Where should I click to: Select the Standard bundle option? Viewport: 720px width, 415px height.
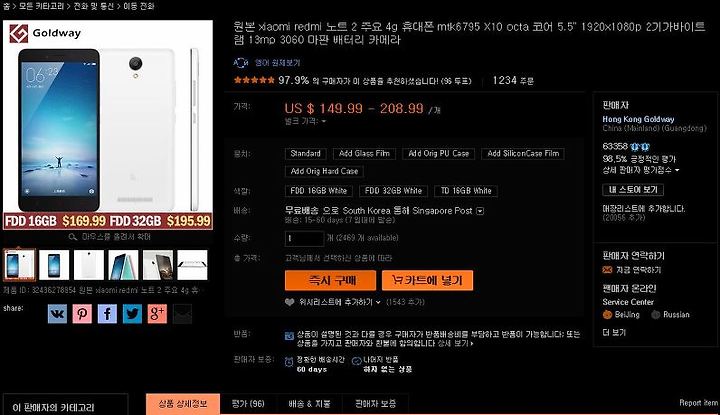click(305, 154)
